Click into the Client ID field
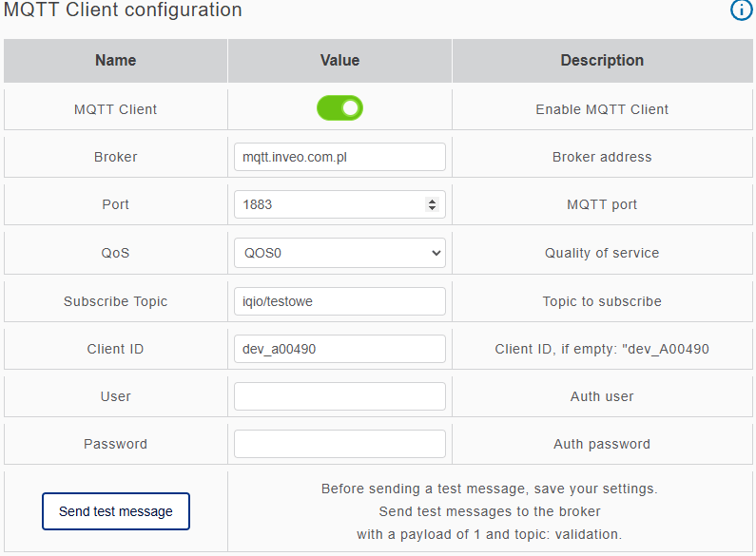The image size is (756, 556). coord(339,349)
